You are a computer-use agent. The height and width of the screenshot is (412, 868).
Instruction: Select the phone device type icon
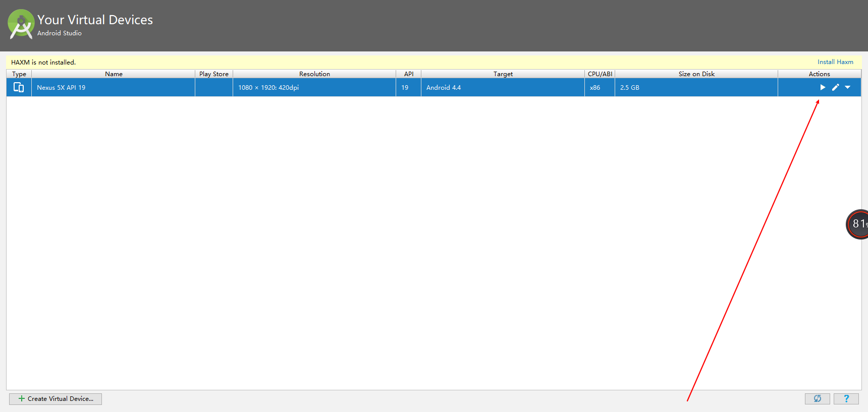click(x=19, y=87)
